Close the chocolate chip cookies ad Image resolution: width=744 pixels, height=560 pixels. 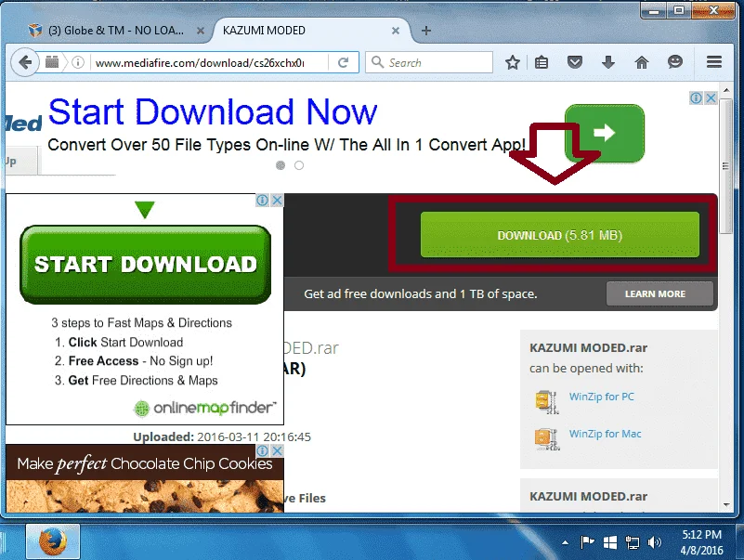click(x=277, y=450)
